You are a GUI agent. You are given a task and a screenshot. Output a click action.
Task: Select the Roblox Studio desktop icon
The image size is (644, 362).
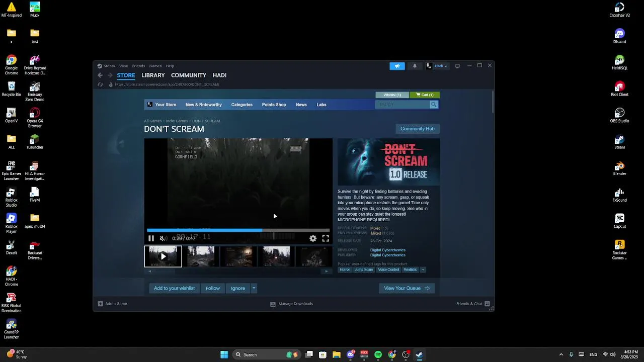click(x=11, y=197)
